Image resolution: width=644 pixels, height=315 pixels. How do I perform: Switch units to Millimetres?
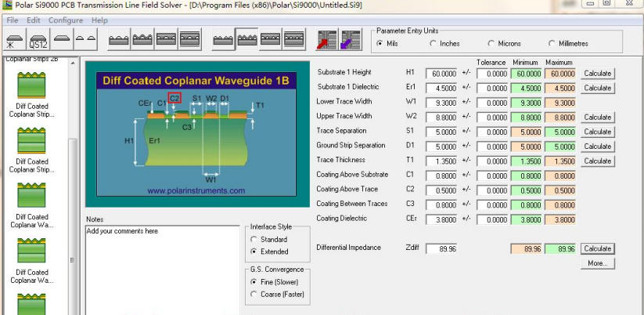pos(552,44)
